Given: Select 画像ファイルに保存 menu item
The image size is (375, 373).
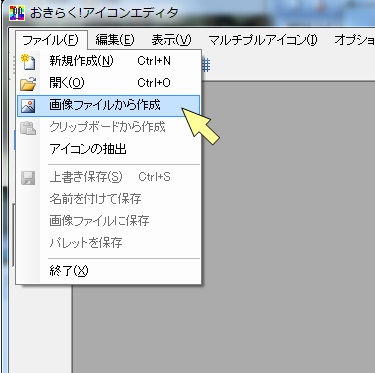Looking at the screenshot, I should (x=109, y=221).
